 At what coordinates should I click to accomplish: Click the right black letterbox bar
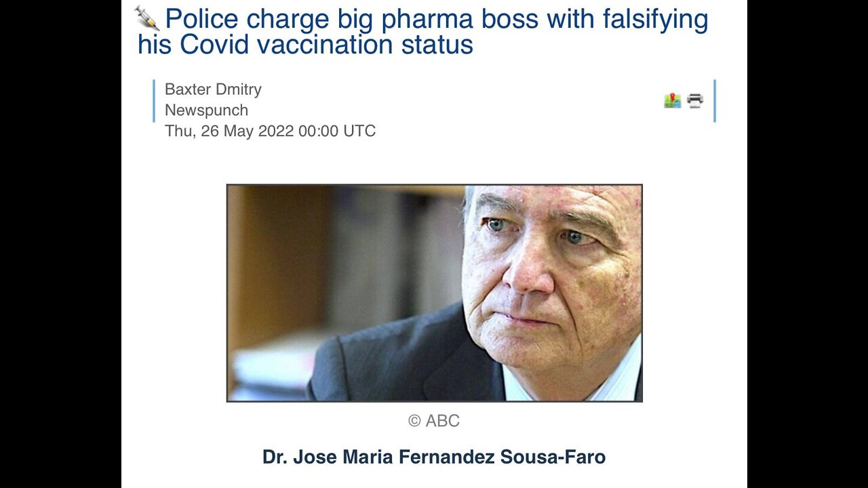pyautogui.click(x=807, y=244)
